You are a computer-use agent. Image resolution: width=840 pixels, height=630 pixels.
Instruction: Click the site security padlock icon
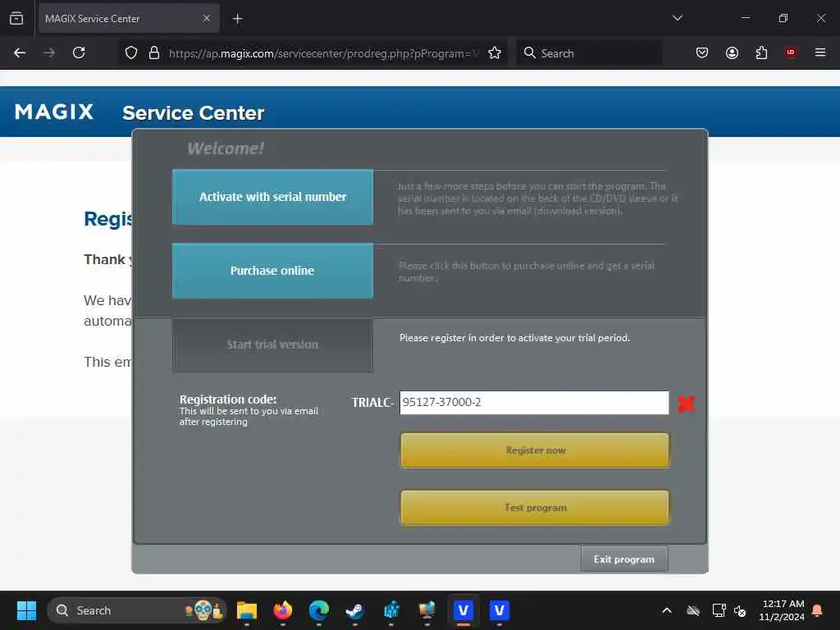coord(154,52)
